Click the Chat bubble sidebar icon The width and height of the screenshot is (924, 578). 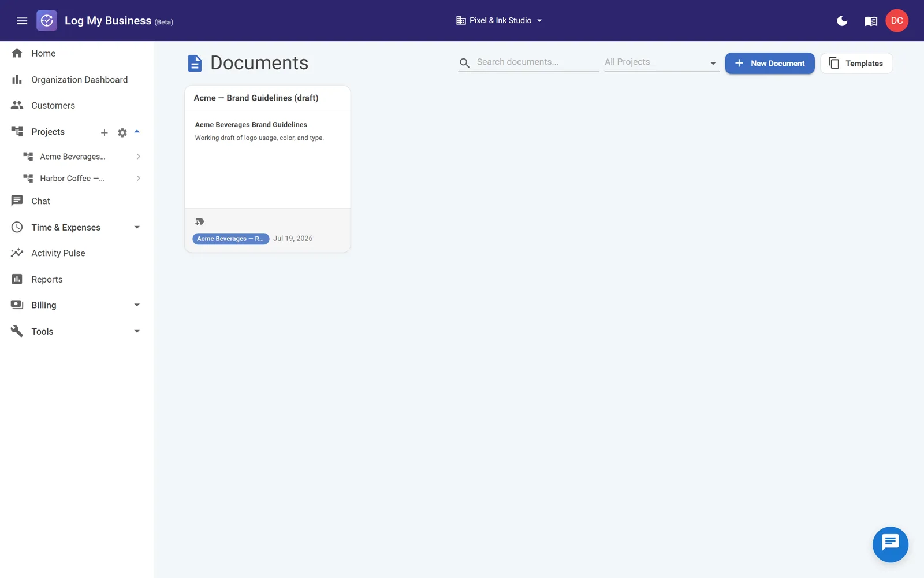click(x=17, y=201)
